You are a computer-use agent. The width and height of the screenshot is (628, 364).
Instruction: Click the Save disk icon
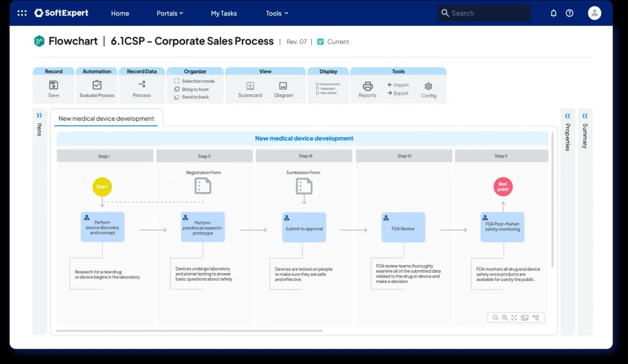point(54,85)
